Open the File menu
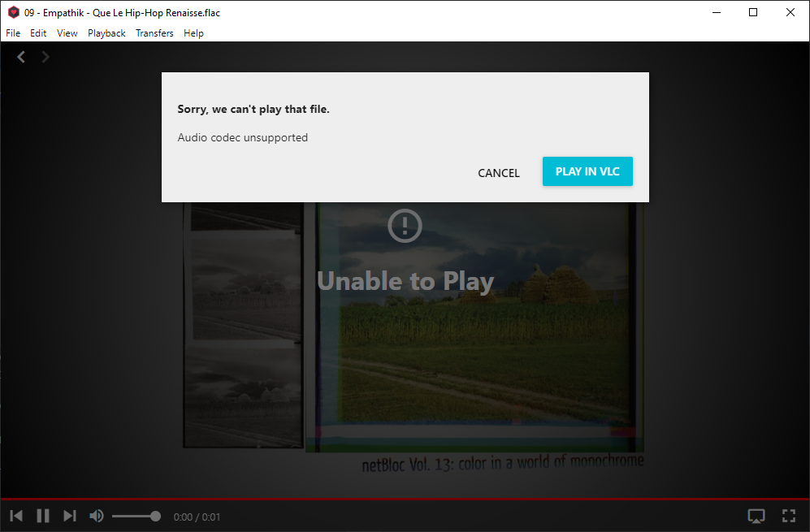 coord(13,33)
